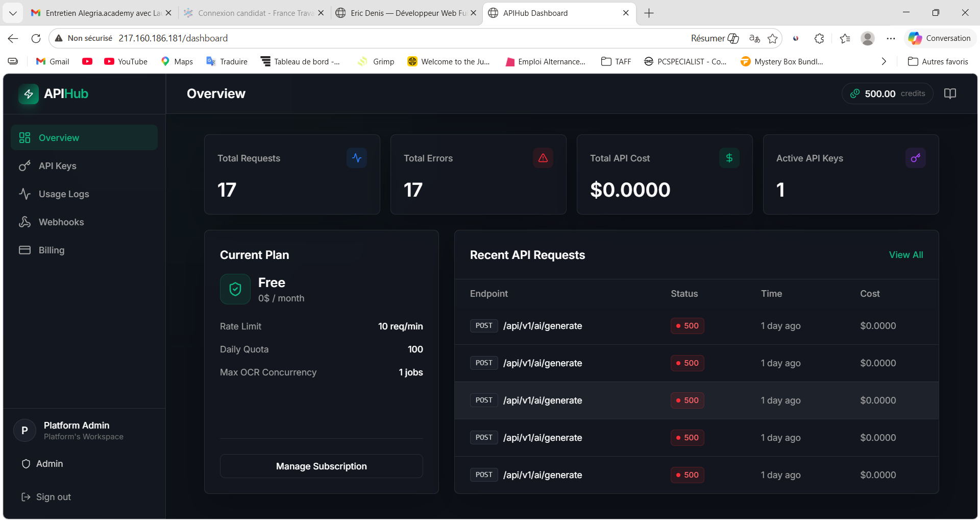Screen dimensions: 980x521
Task: Open Autres favoris folder
Action: tap(938, 61)
